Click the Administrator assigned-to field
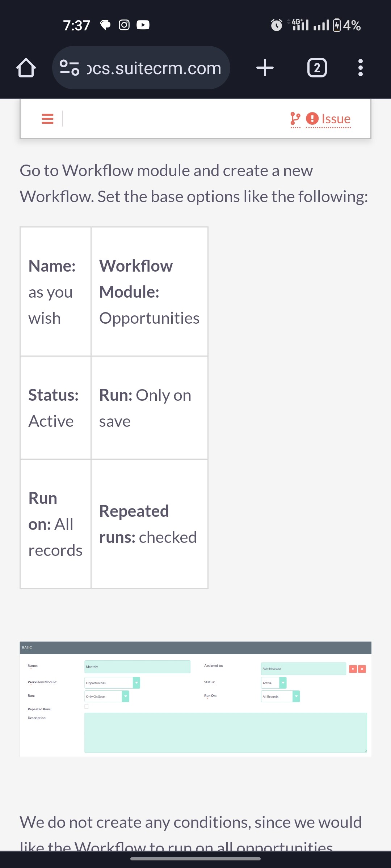 click(303, 668)
